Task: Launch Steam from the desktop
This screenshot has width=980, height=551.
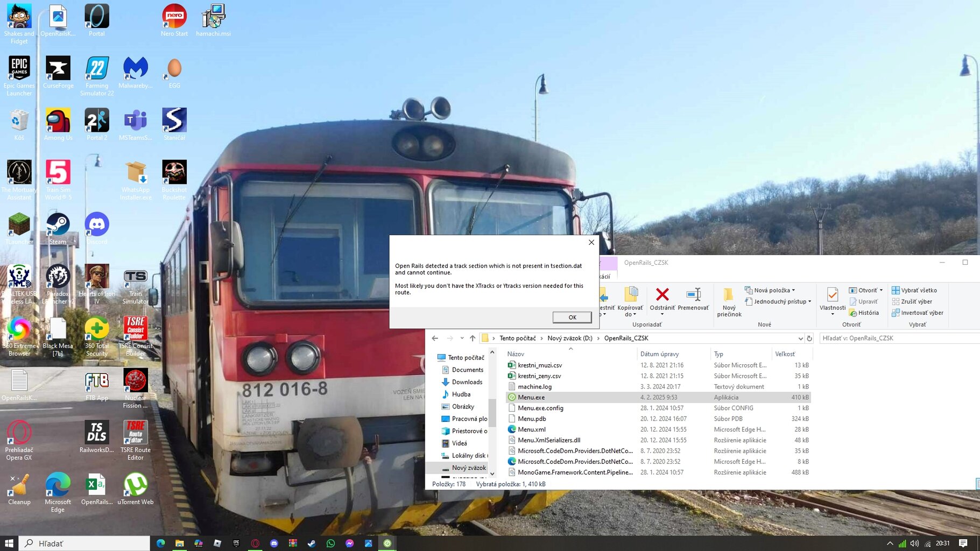Action: tap(58, 225)
